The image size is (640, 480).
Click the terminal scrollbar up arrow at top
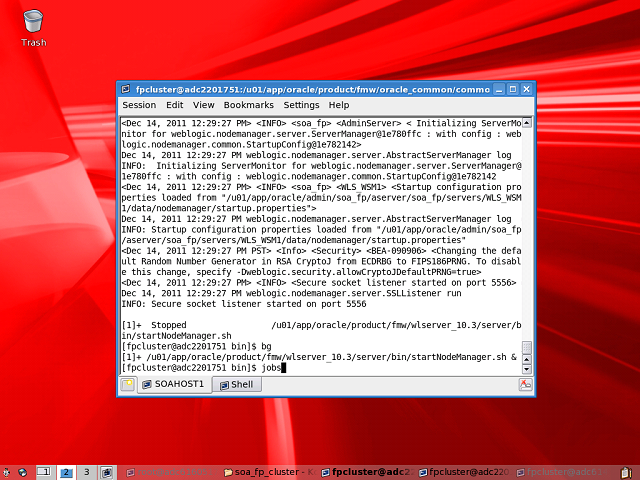coord(527,122)
